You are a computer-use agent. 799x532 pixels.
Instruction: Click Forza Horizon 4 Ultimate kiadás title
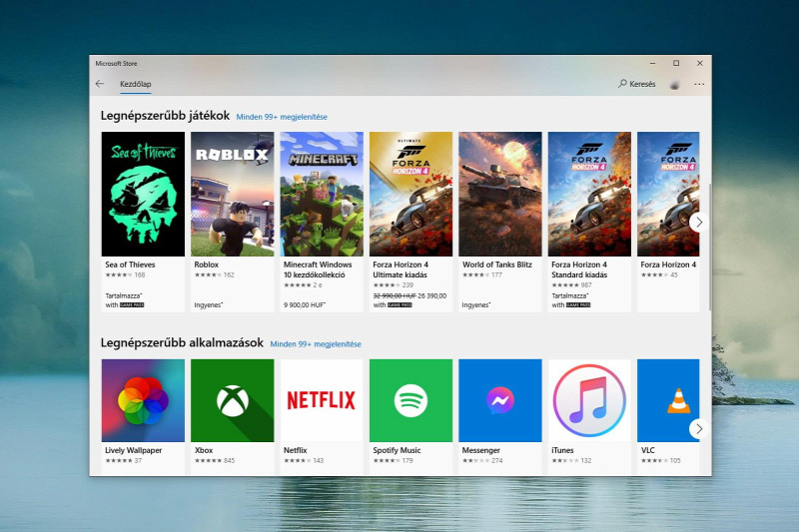400,269
